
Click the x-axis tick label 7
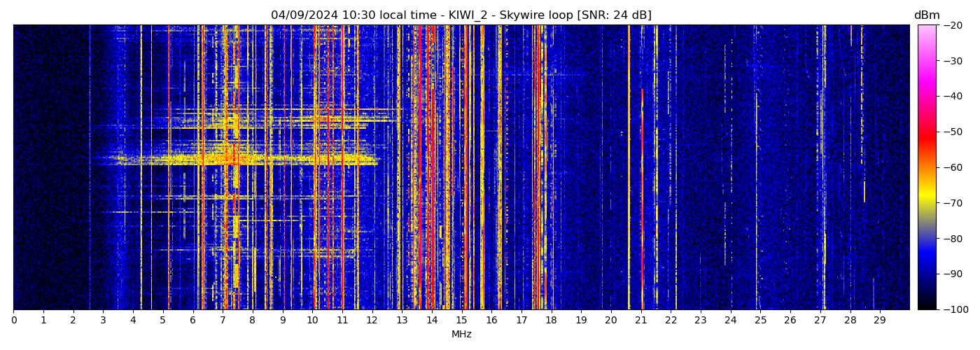pos(223,321)
